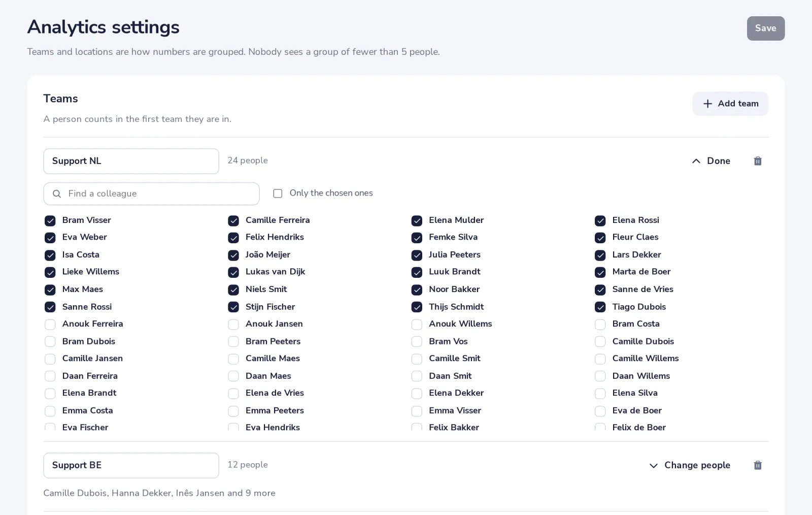Check Anouk Ferreira
This screenshot has width=812, height=515.
[50, 324]
